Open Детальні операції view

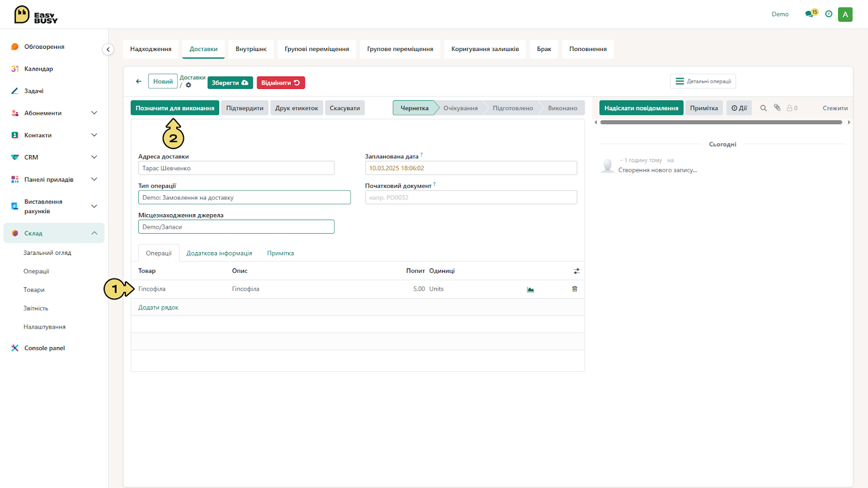pyautogui.click(x=703, y=81)
